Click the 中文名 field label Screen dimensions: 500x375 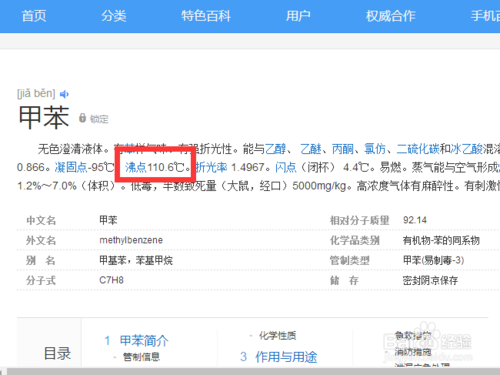(x=41, y=220)
